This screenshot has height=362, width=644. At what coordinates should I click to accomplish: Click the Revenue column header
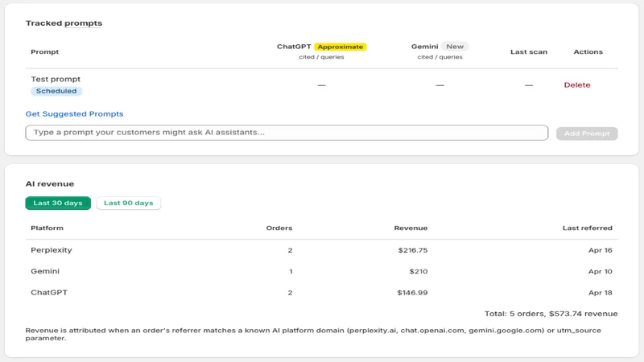[x=411, y=228]
